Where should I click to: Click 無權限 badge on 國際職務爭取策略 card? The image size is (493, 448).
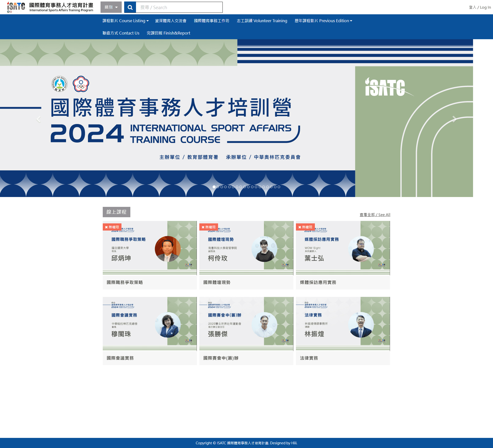point(112,227)
